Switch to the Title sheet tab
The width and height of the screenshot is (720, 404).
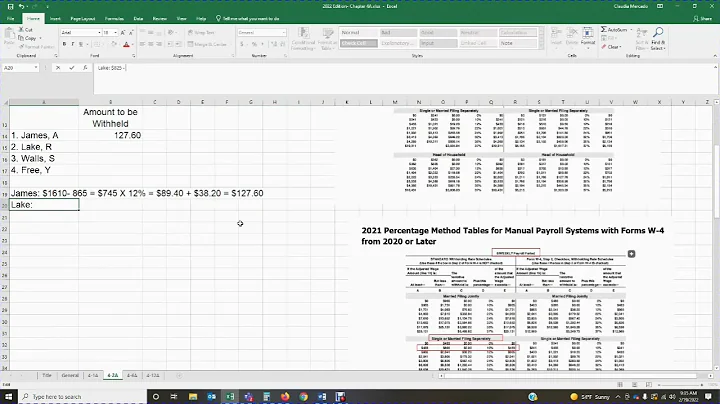tap(47, 376)
